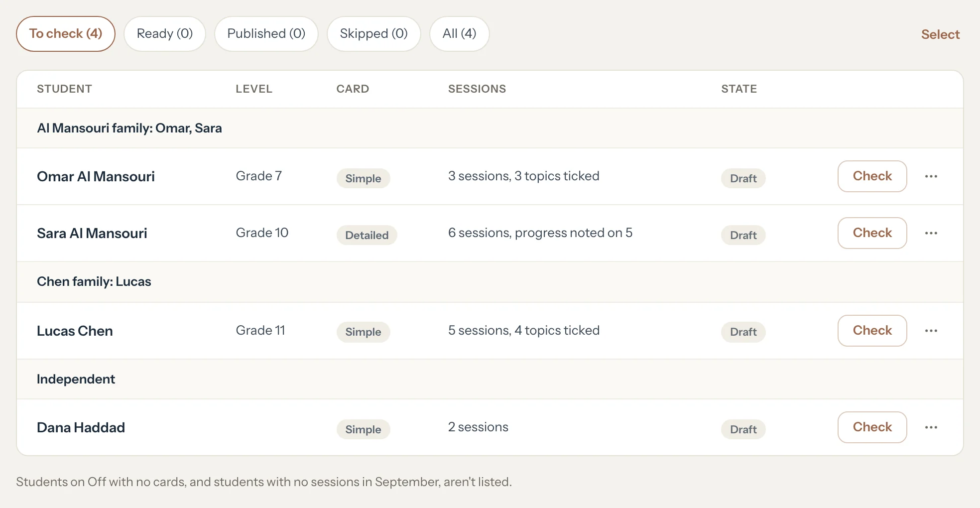Viewport: 980px width, 508px height.
Task: Select the Al Mansouri family group row
Action: point(490,128)
